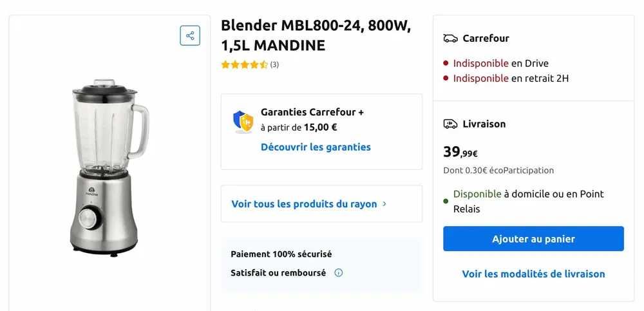Click the Indisponible en Drive status
The height and width of the screenshot is (311, 644).
500,63
